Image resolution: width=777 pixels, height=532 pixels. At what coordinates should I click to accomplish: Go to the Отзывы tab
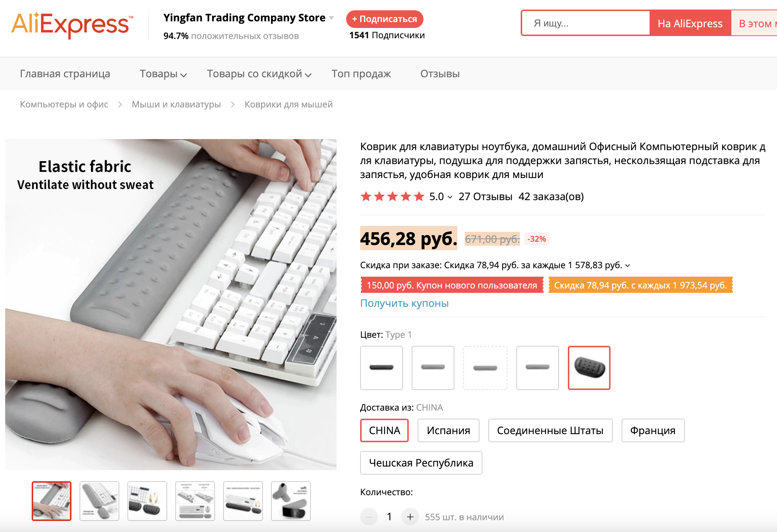(440, 74)
